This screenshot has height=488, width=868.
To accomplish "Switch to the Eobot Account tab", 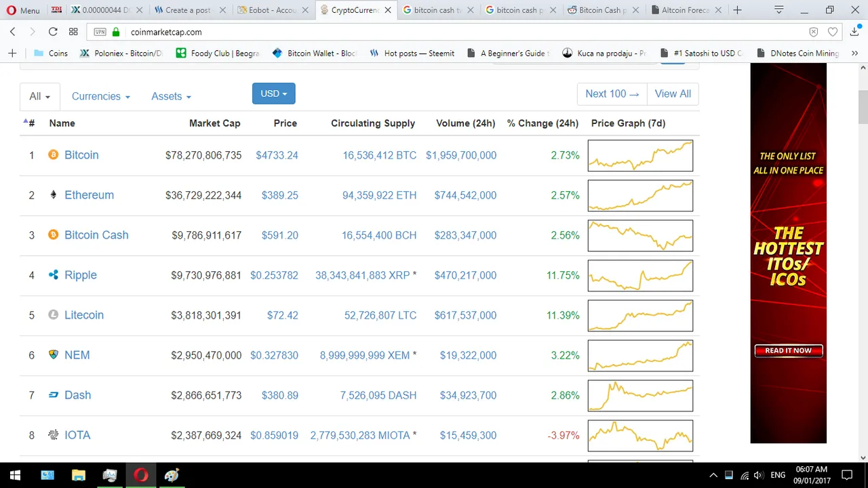I will coord(273,10).
